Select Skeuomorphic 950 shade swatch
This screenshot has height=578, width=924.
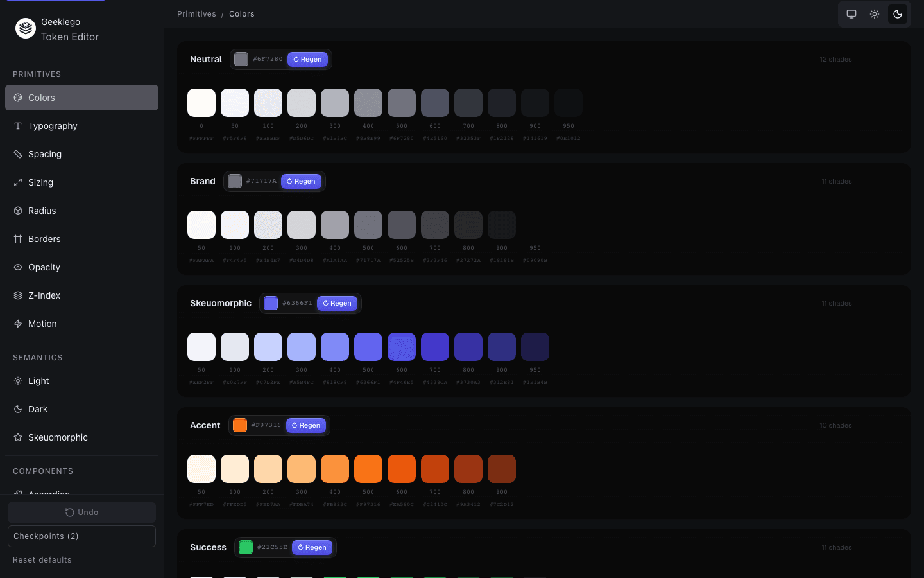click(535, 347)
